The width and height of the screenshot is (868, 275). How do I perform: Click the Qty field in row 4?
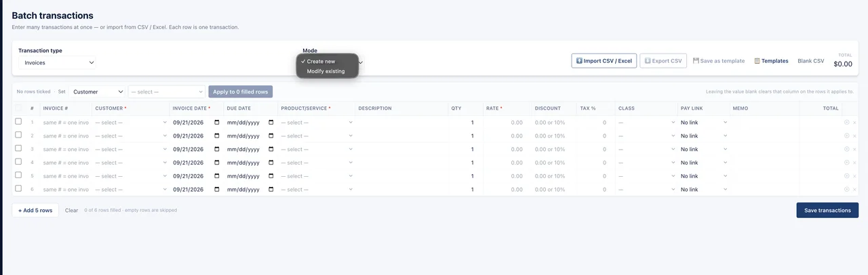464,163
